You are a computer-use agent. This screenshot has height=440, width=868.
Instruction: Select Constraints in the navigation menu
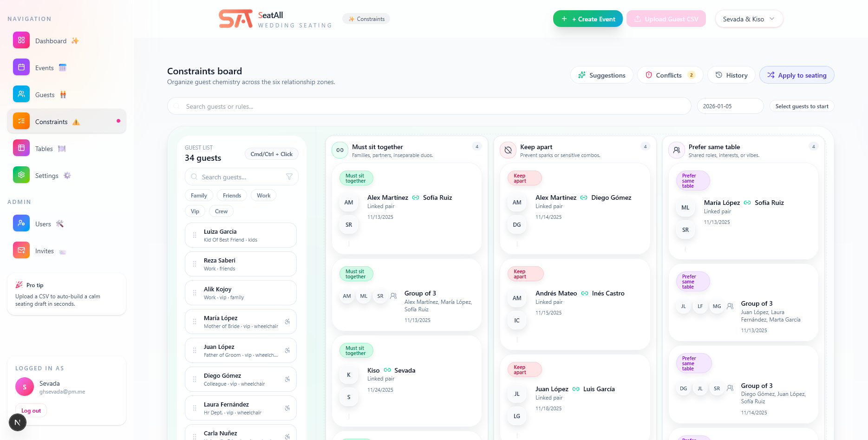[52, 121]
